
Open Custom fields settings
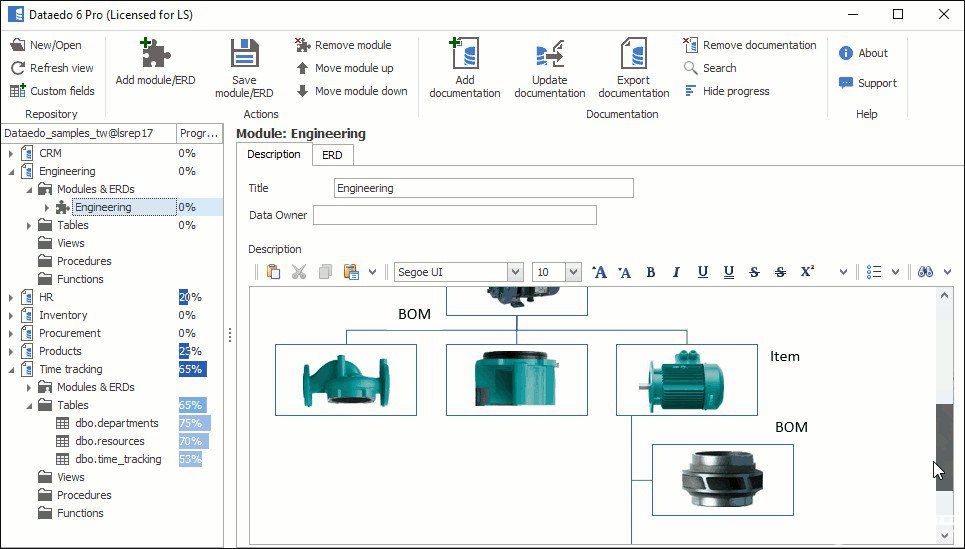point(52,91)
